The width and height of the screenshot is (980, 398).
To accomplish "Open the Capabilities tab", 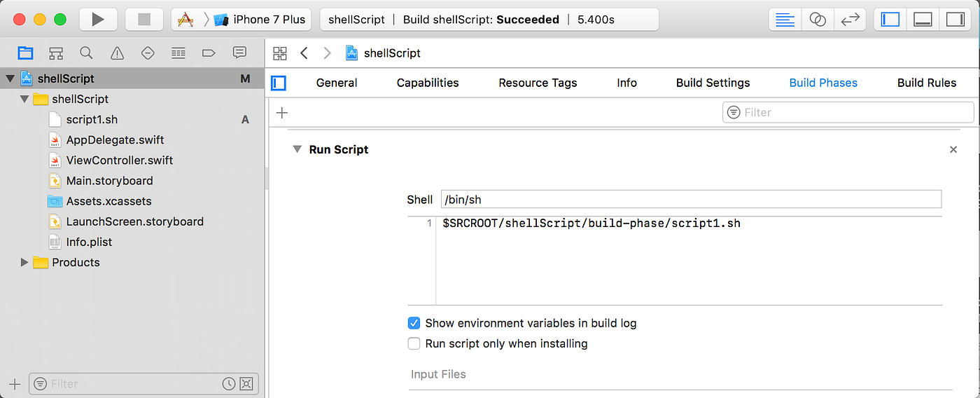I will (x=428, y=83).
